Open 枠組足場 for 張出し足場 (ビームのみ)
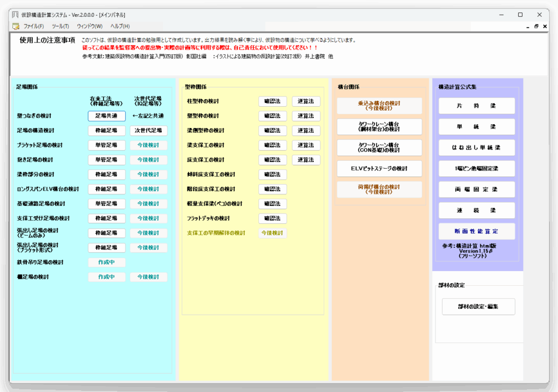Screen dimensions: 558x392 pyautogui.click(x=107, y=233)
